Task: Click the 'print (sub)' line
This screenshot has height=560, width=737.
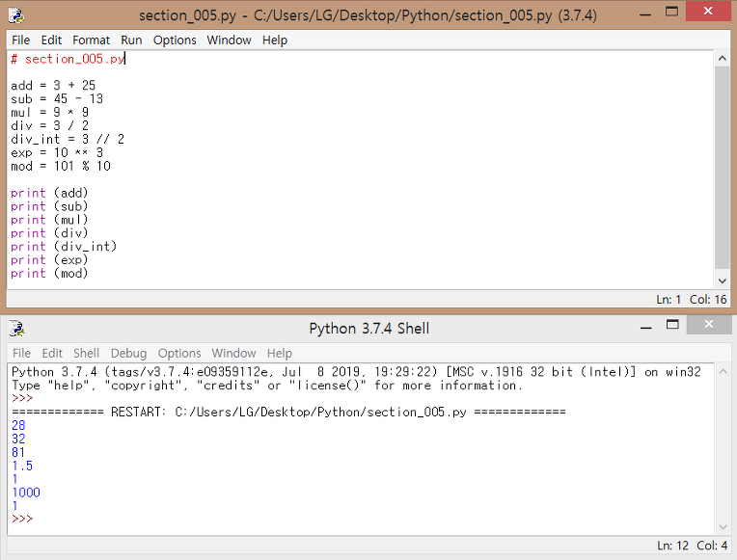Action: (49, 206)
